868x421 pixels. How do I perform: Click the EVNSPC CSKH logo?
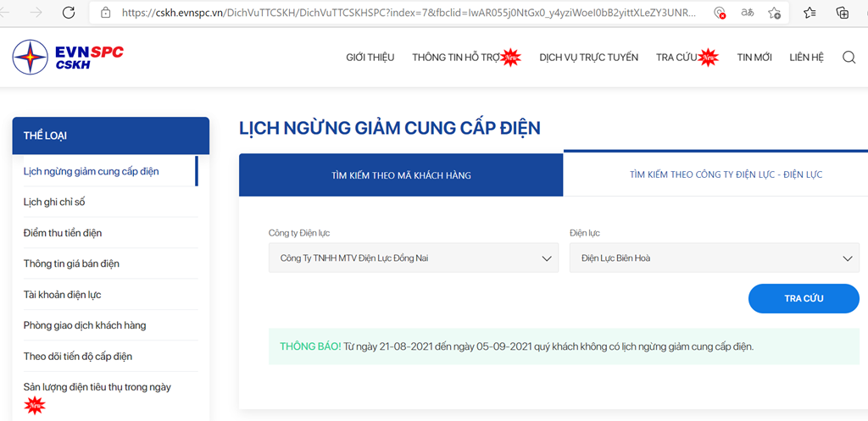click(68, 57)
